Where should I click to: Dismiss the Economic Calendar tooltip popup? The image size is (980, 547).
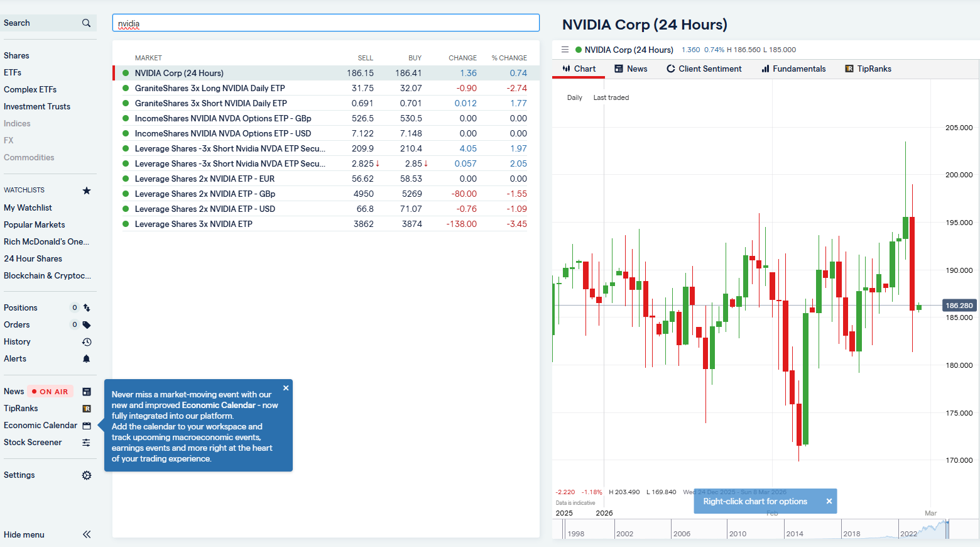click(x=286, y=388)
